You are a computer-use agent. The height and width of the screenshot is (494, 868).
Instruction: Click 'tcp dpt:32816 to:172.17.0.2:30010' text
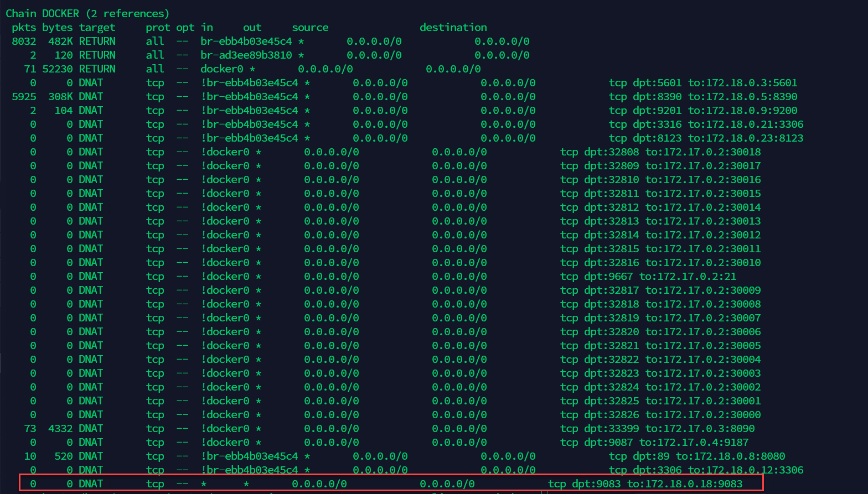pos(660,262)
